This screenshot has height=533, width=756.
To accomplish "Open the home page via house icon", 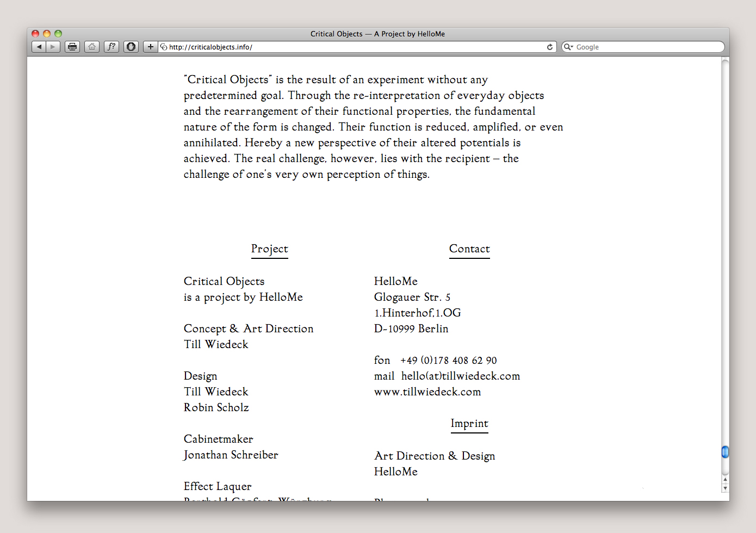I will pyautogui.click(x=92, y=47).
